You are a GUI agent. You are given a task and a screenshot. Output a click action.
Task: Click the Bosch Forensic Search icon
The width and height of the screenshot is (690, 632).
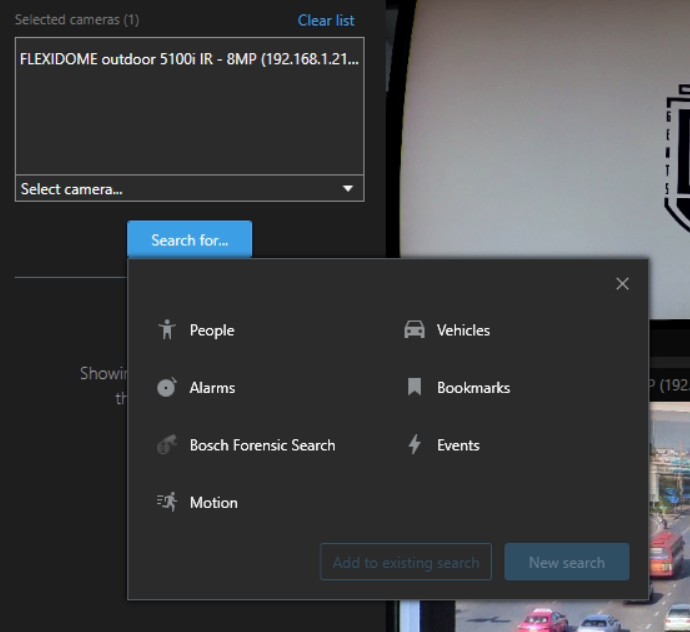click(167, 446)
